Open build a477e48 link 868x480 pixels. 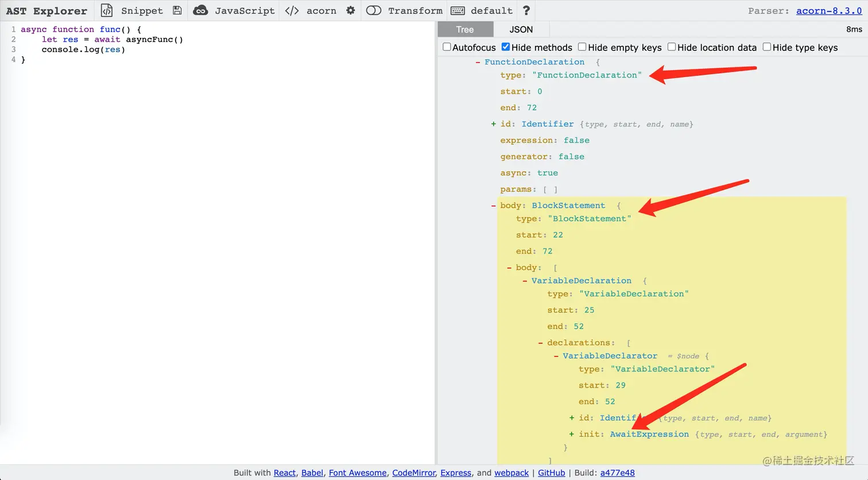point(618,473)
